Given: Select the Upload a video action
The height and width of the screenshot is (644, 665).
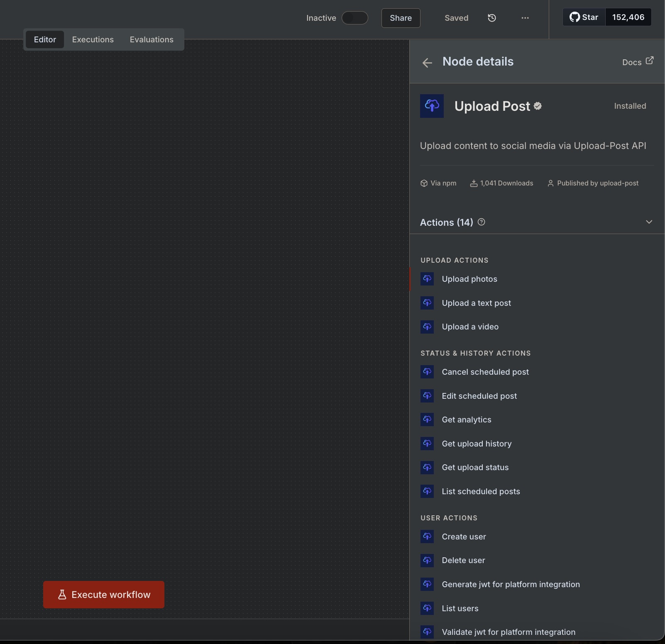Looking at the screenshot, I should 470,327.
